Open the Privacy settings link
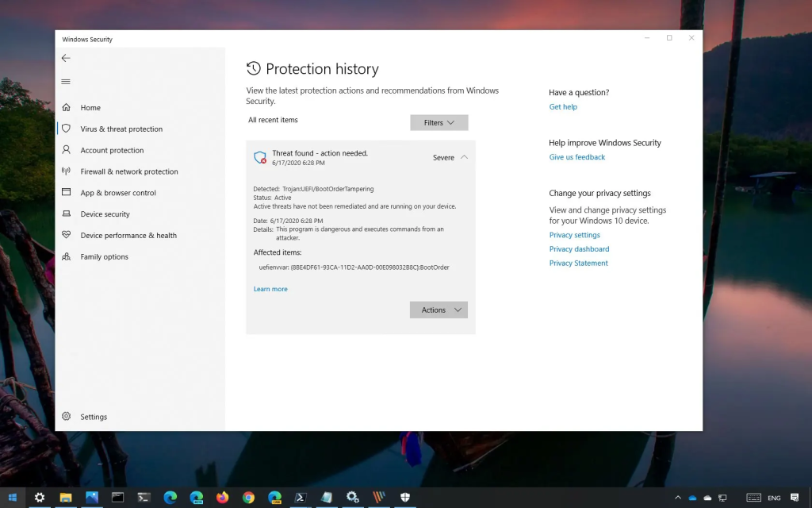The height and width of the screenshot is (508, 812). point(574,234)
